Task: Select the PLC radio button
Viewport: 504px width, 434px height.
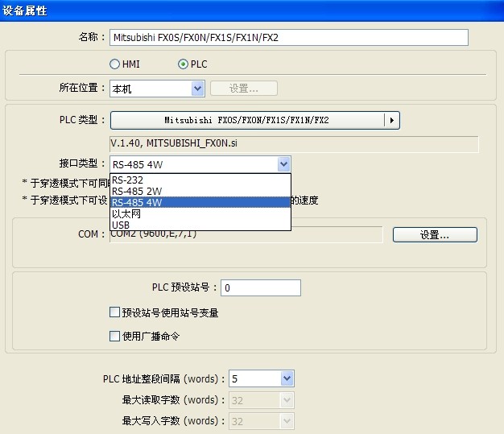Action: click(183, 64)
